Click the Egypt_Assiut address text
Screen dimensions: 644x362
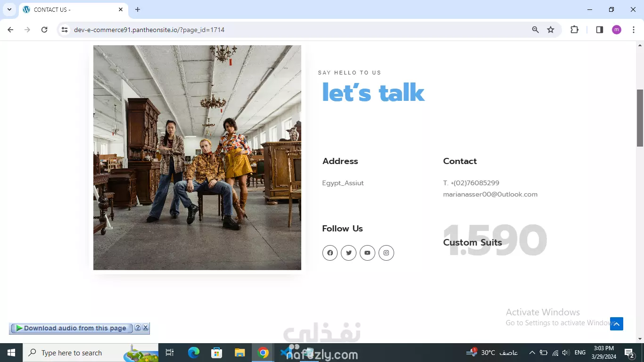click(x=343, y=183)
